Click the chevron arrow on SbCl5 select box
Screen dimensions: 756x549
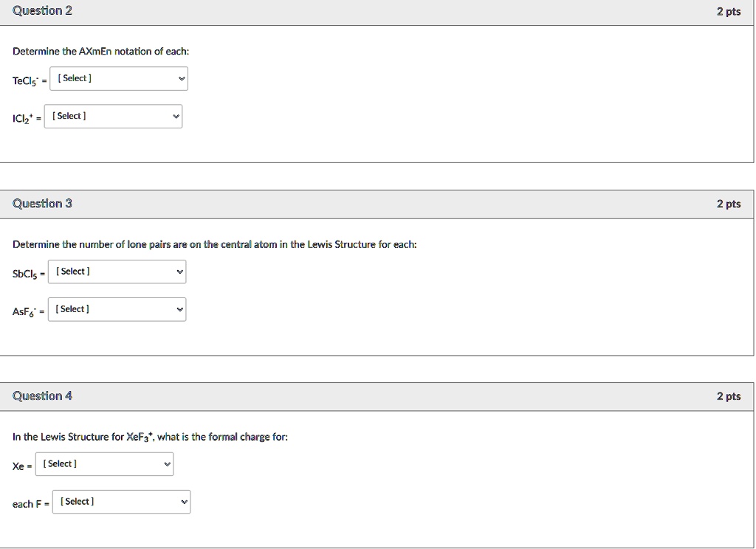pyautogui.click(x=179, y=272)
